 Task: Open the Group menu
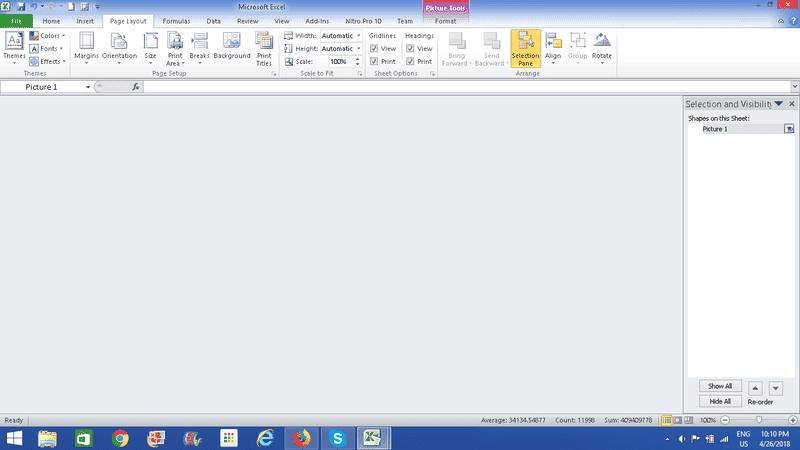click(x=578, y=48)
